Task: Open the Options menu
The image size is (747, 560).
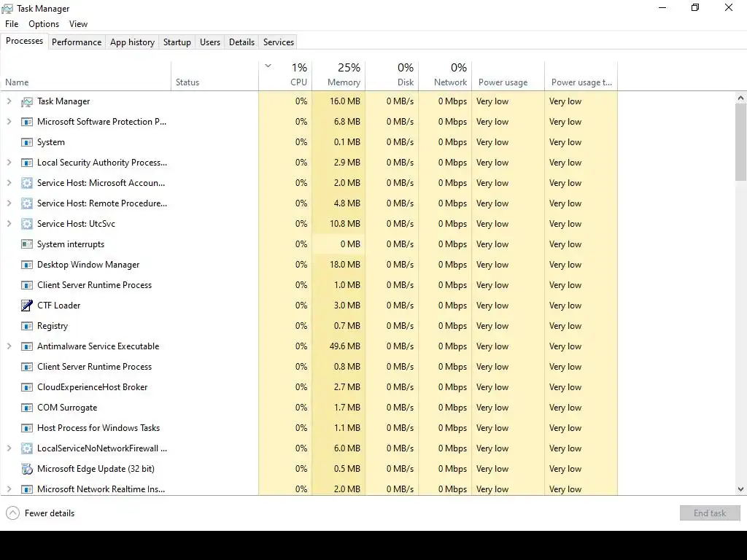Action: [x=44, y=24]
